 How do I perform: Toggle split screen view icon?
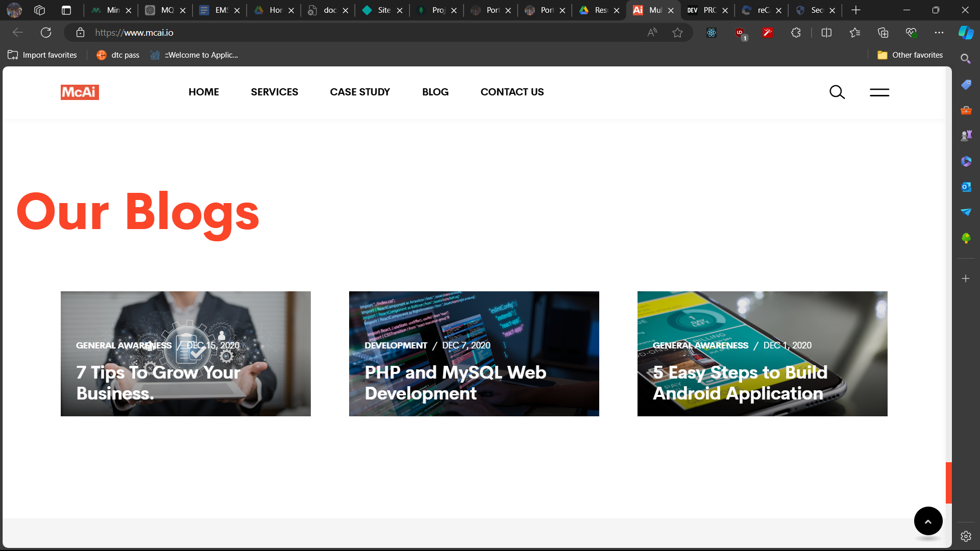[826, 33]
